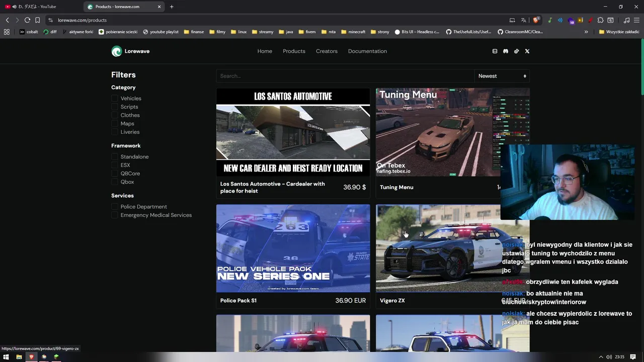Check the Maps category filter
Screen dimensions: 644x362
point(115,124)
